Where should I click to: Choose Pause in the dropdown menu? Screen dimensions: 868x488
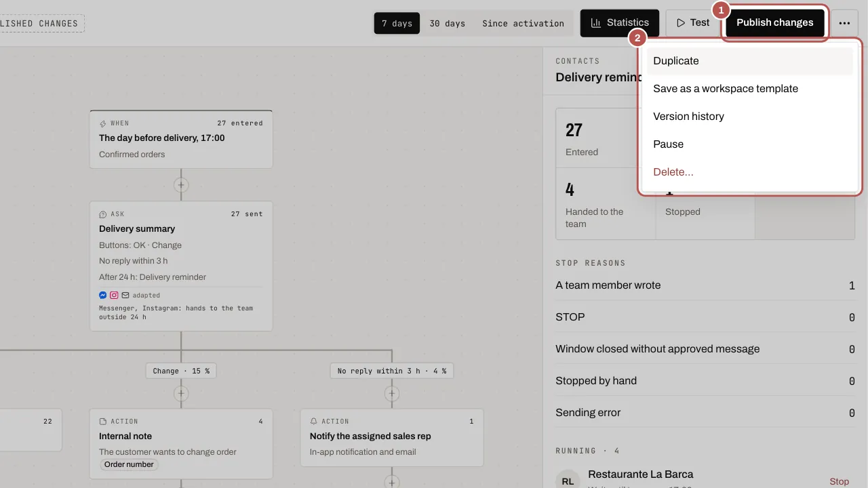pos(749,144)
